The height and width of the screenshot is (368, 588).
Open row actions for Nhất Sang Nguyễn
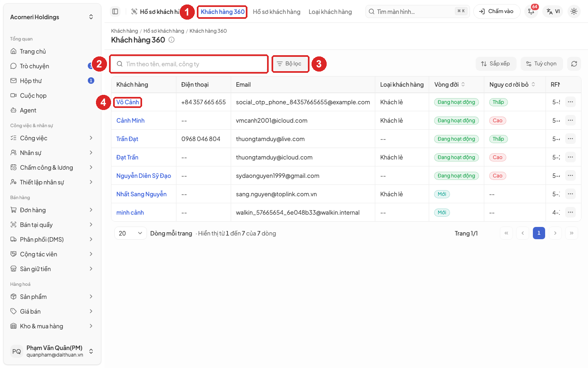570,194
